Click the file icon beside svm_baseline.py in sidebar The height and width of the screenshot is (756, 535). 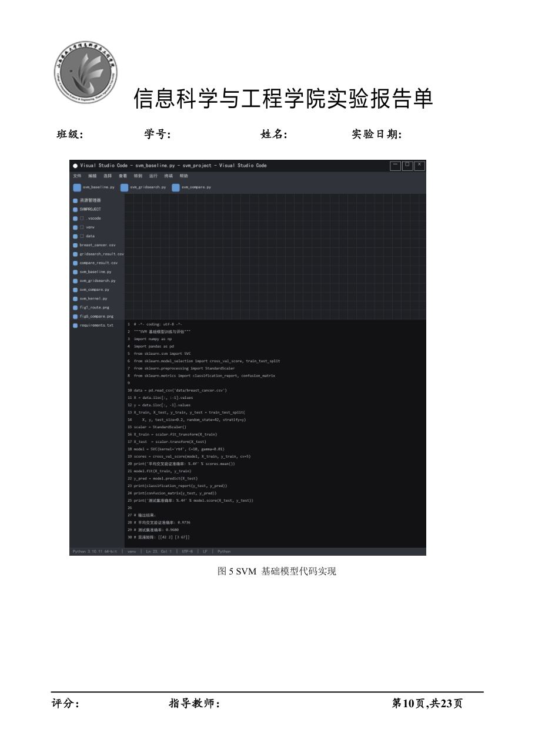75,272
